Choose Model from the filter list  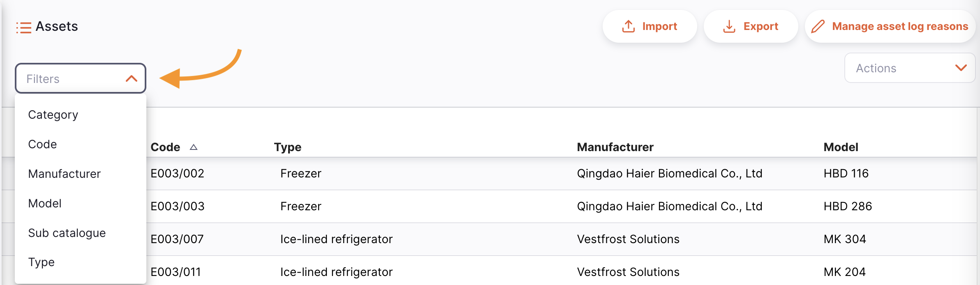(x=45, y=203)
